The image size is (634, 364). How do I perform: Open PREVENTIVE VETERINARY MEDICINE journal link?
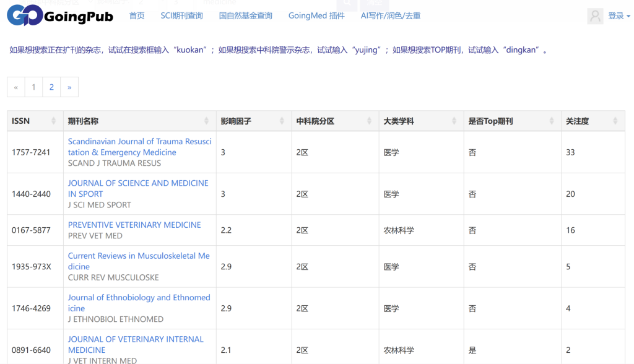(134, 225)
